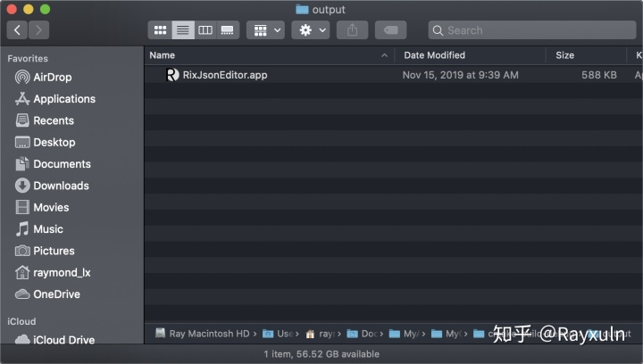The image size is (643, 364).
Task: Click the Nov 15, 2019 modification date
Action: pyautogui.click(x=460, y=75)
